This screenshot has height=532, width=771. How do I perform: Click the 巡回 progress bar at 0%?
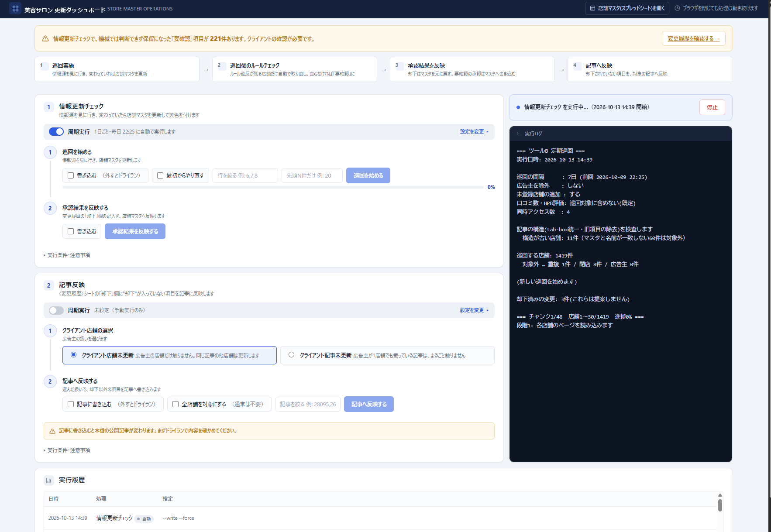tap(273, 187)
